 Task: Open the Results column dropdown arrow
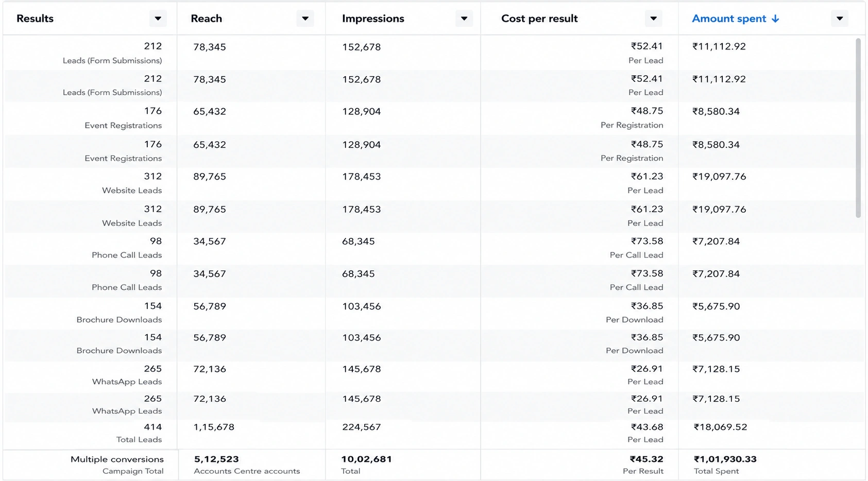158,19
